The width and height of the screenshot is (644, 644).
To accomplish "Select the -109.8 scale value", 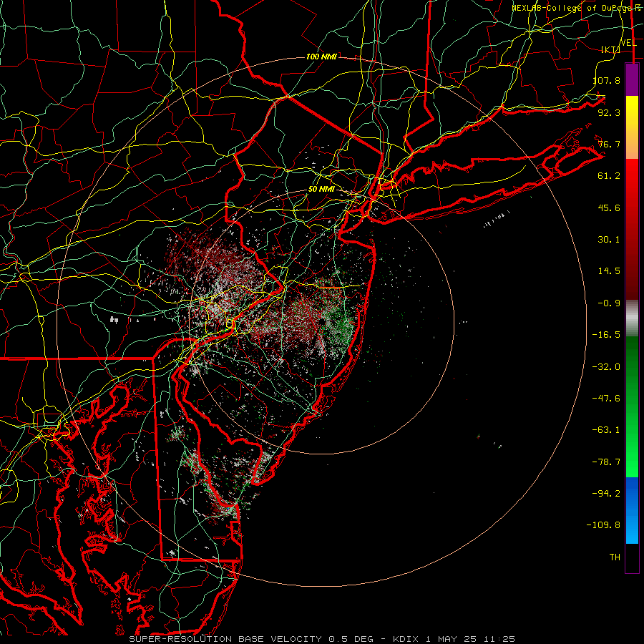I will click(x=604, y=525).
